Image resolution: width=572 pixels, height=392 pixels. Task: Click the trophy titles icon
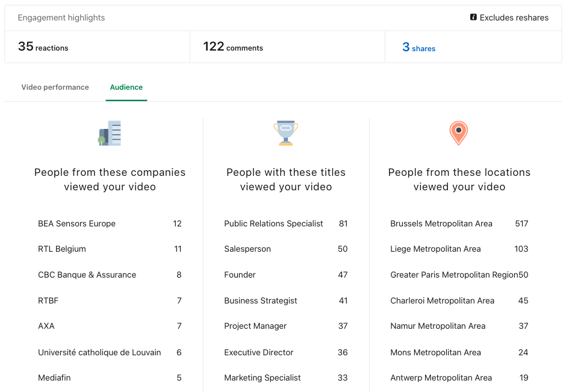pyautogui.click(x=285, y=133)
